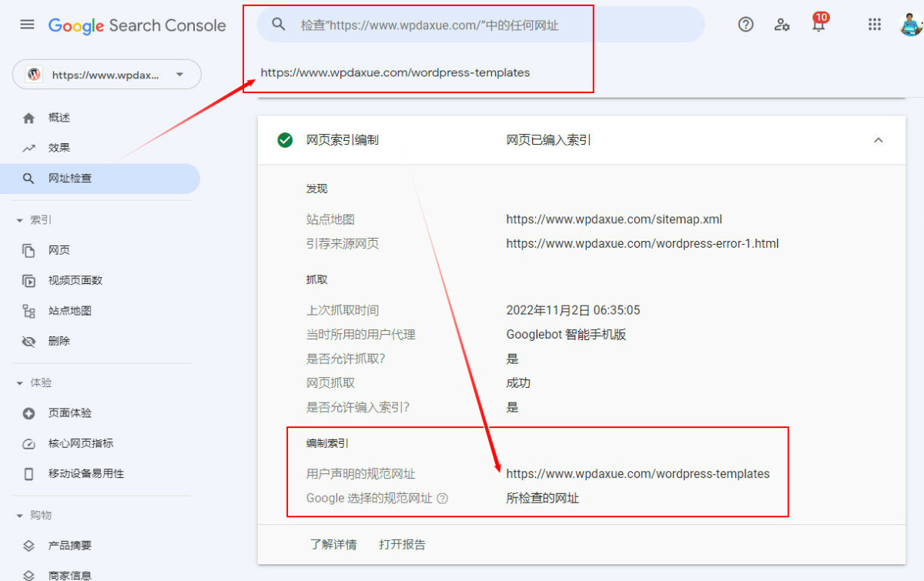Image resolution: width=924 pixels, height=581 pixels.
Task: Collapse the 购物 sidebar section
Action: 20,516
